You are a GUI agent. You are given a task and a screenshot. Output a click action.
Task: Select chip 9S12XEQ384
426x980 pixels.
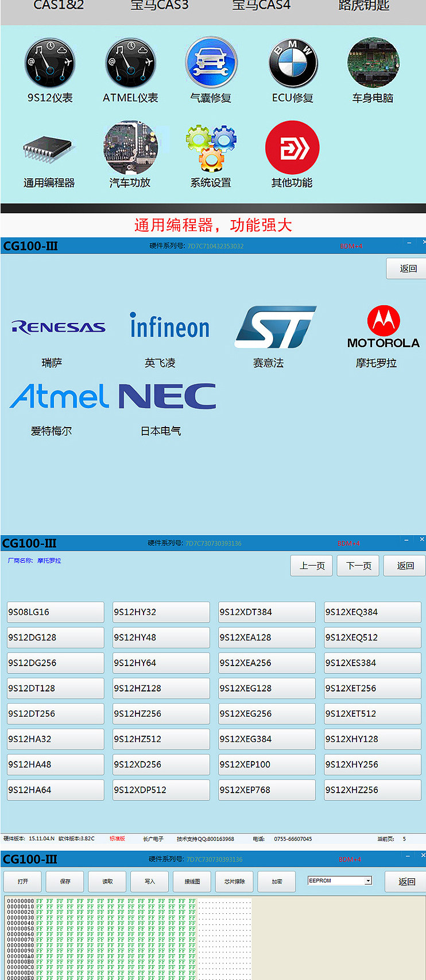(x=373, y=612)
